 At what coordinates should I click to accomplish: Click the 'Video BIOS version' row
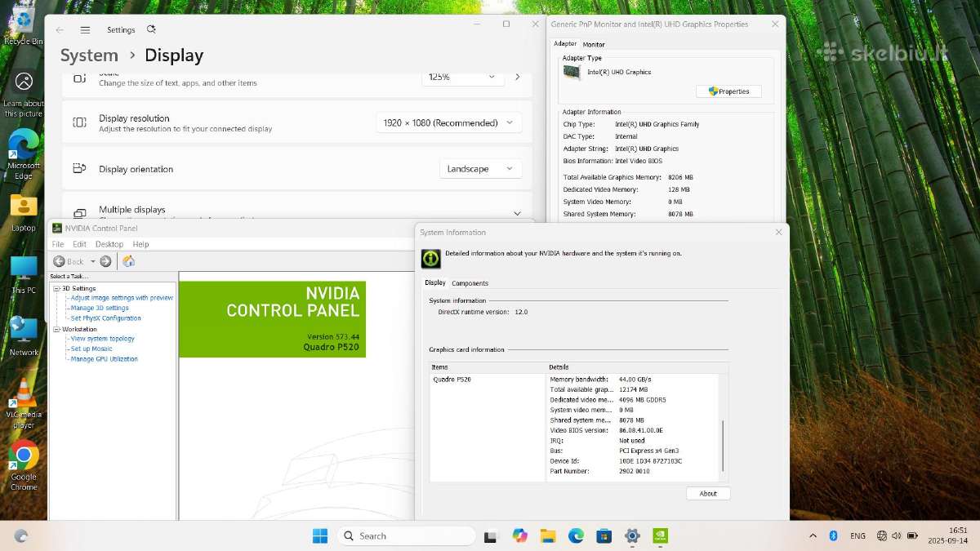632,430
